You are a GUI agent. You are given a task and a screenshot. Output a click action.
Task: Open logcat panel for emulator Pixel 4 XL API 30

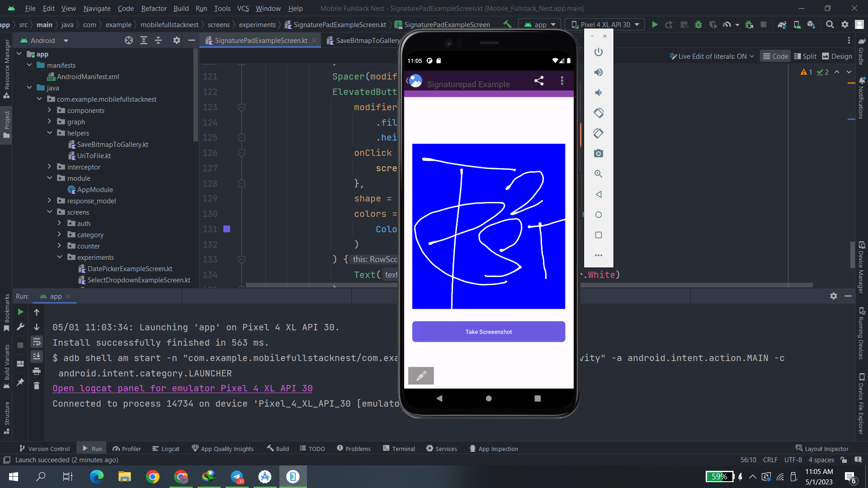tap(183, 388)
